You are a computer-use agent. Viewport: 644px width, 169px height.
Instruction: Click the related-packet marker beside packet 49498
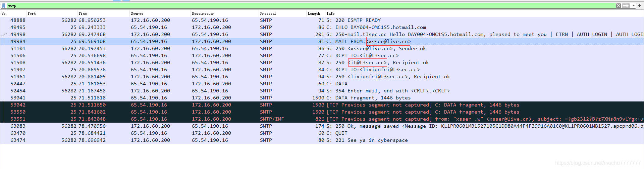pos(4,34)
